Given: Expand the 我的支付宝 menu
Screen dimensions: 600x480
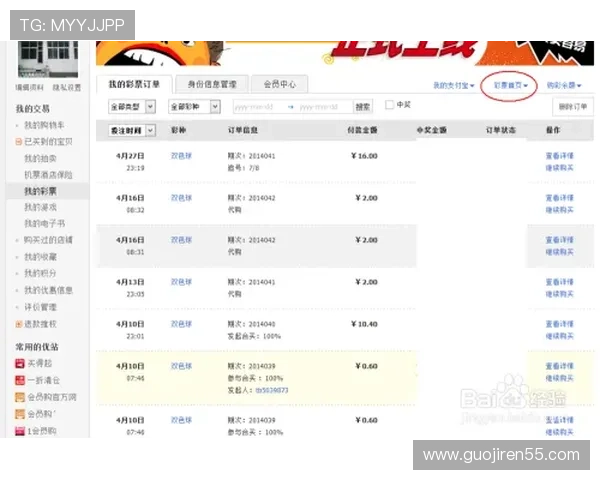Looking at the screenshot, I should [454, 85].
